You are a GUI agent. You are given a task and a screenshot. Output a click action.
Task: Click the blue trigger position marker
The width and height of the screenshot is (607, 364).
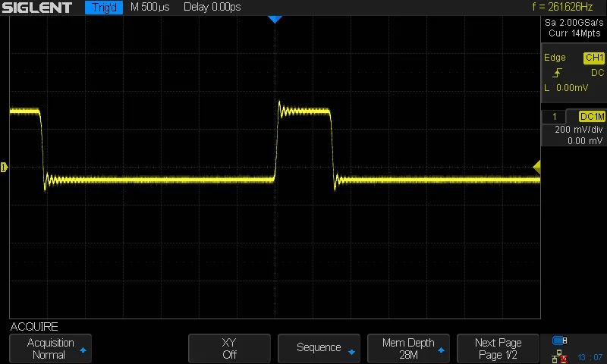tap(275, 20)
